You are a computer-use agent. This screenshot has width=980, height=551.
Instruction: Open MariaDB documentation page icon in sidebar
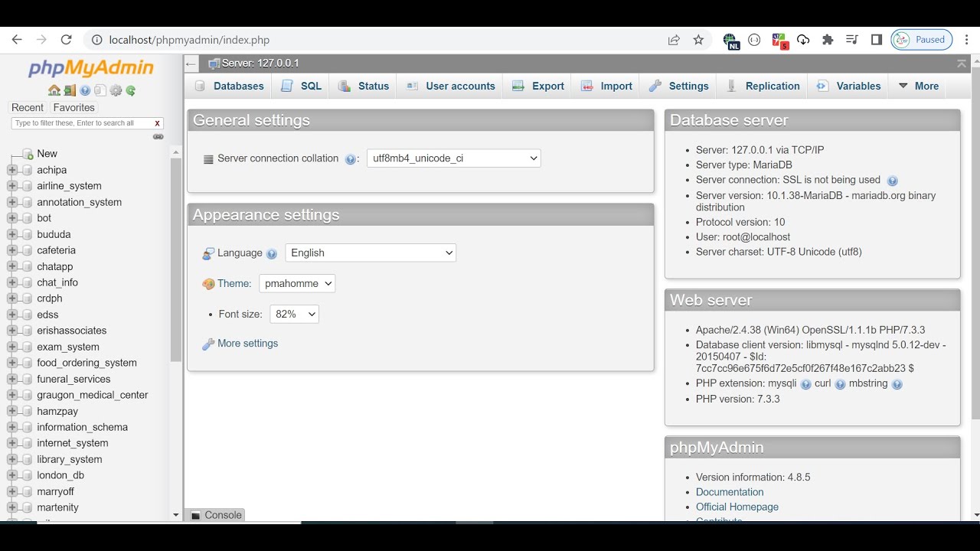[100, 90]
